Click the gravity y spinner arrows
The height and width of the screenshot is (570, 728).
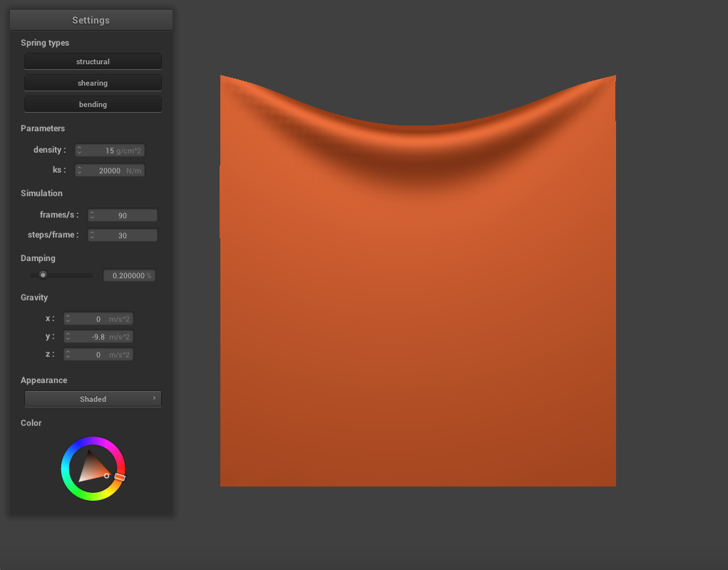(x=68, y=337)
